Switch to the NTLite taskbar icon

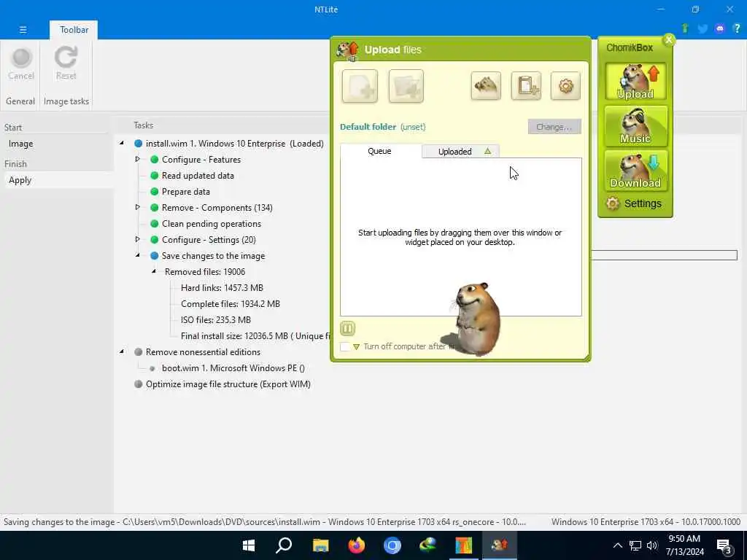pos(463,545)
